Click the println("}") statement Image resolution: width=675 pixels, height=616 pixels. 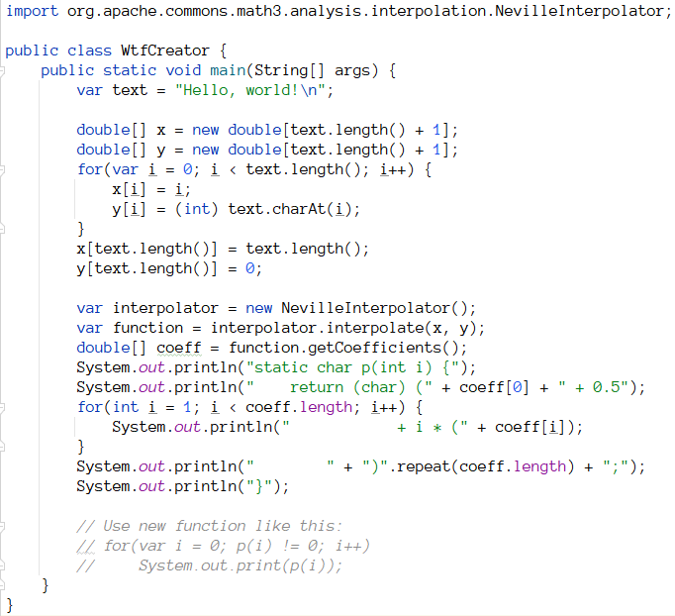pos(182,487)
